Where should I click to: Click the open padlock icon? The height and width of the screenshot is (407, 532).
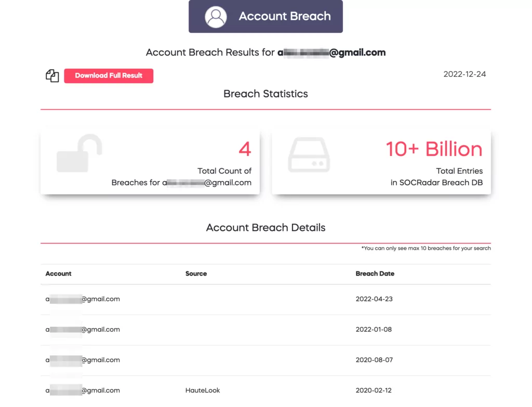pyautogui.click(x=79, y=153)
